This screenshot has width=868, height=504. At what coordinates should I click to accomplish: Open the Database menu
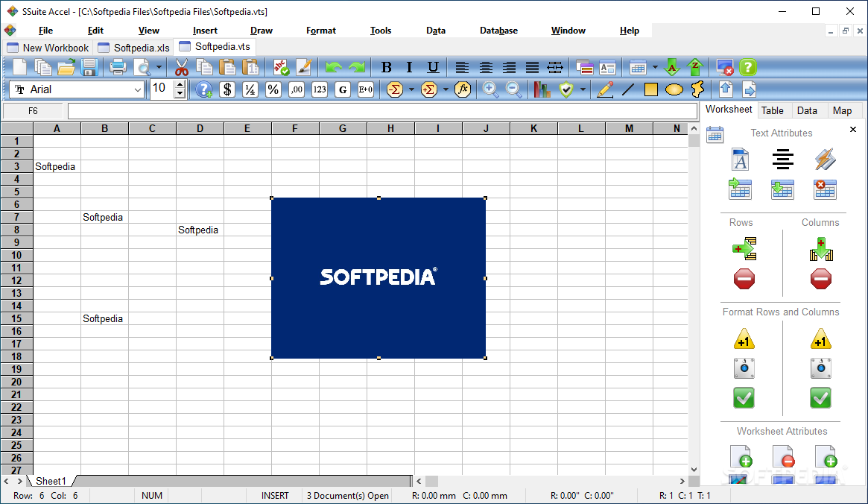click(x=498, y=31)
